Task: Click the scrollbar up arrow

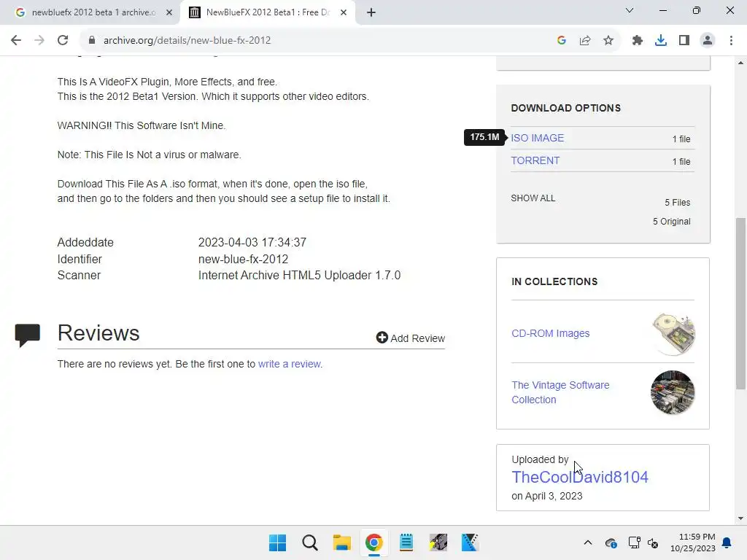Action: click(x=740, y=63)
